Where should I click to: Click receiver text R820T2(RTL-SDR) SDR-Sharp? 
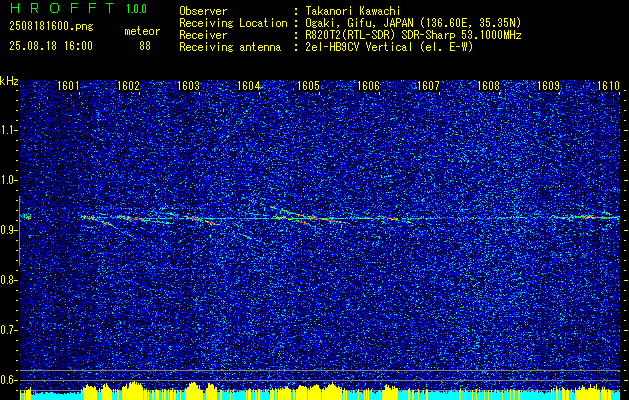[381, 35]
